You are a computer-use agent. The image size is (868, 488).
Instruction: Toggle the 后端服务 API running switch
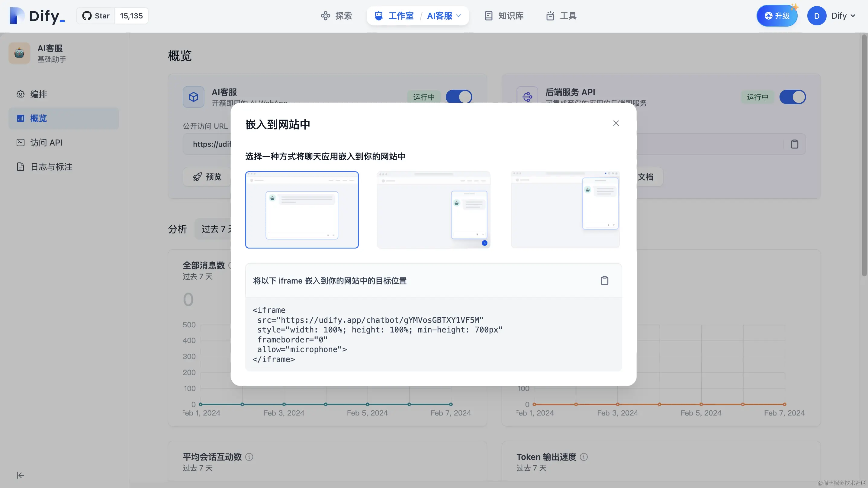pyautogui.click(x=792, y=97)
